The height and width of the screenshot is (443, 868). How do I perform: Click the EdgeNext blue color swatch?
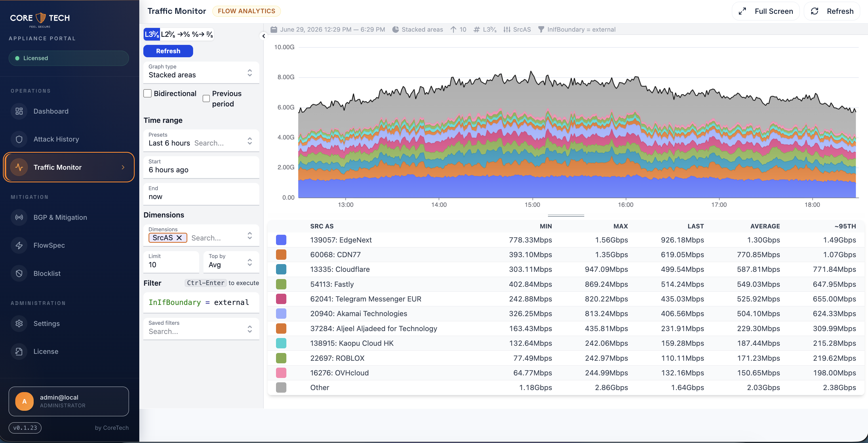tap(281, 240)
